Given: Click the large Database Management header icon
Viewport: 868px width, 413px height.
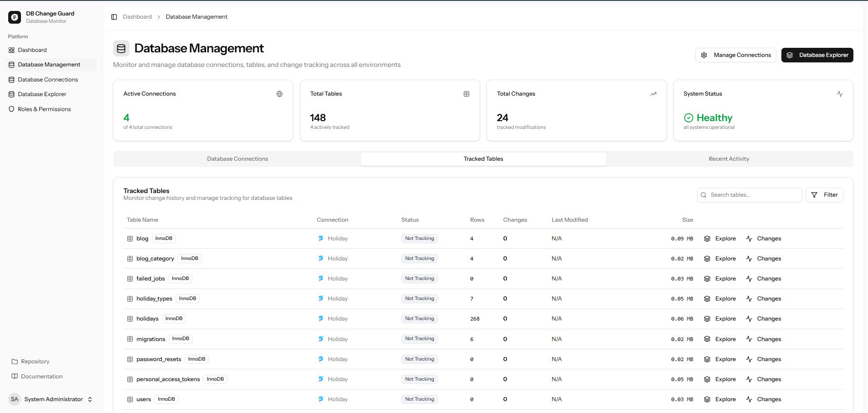Looking at the screenshot, I should click(x=121, y=48).
